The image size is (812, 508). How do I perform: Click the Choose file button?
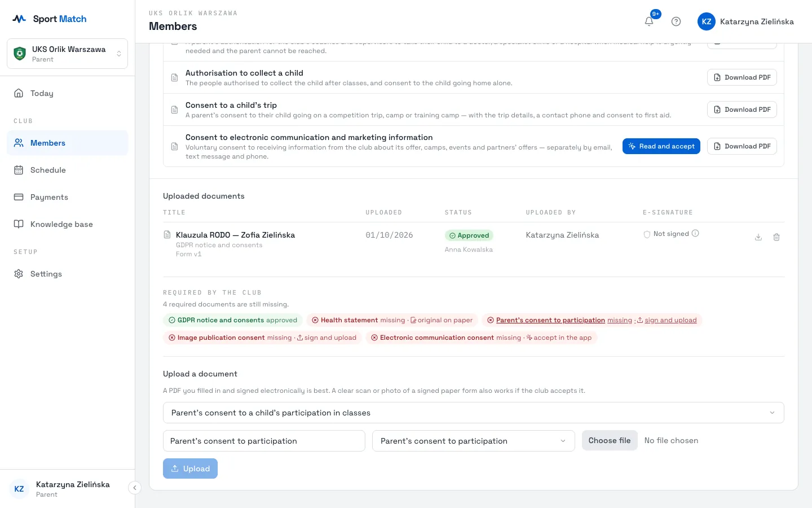[x=610, y=440]
